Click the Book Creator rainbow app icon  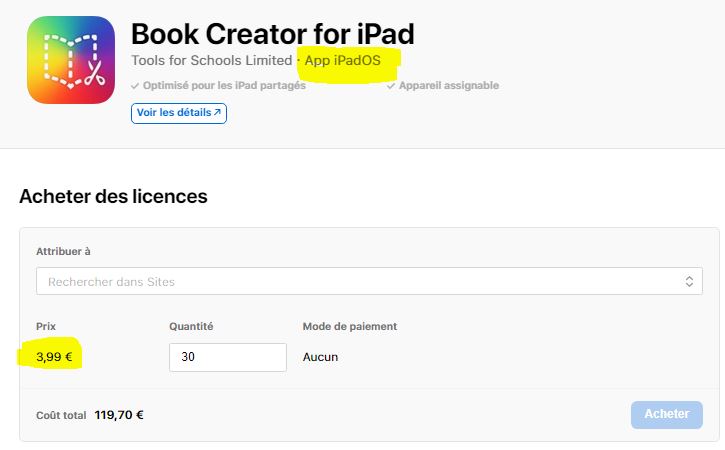tap(71, 60)
